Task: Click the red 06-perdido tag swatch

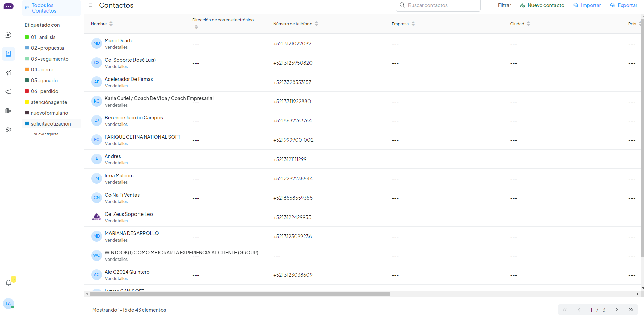Action: pos(27,91)
